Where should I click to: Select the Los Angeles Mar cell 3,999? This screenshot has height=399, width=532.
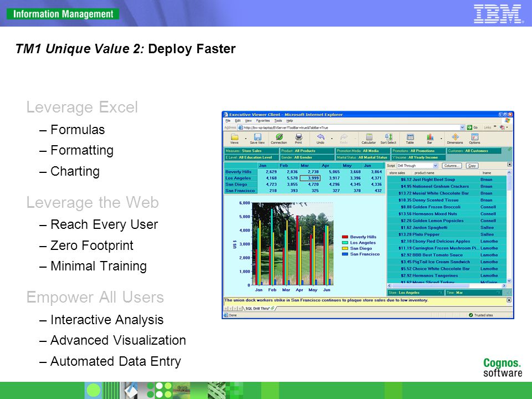pyautogui.click(x=310, y=178)
